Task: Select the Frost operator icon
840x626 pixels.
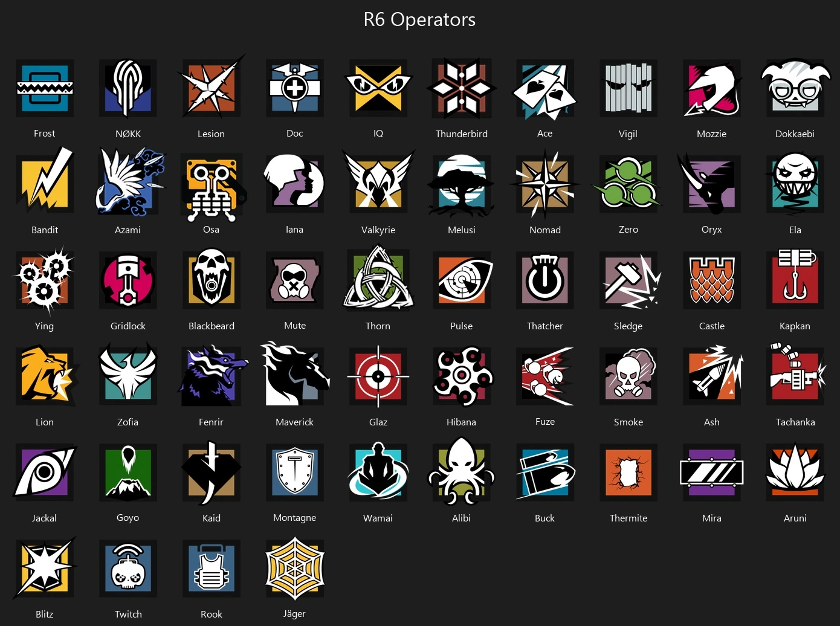Action: click(x=45, y=88)
